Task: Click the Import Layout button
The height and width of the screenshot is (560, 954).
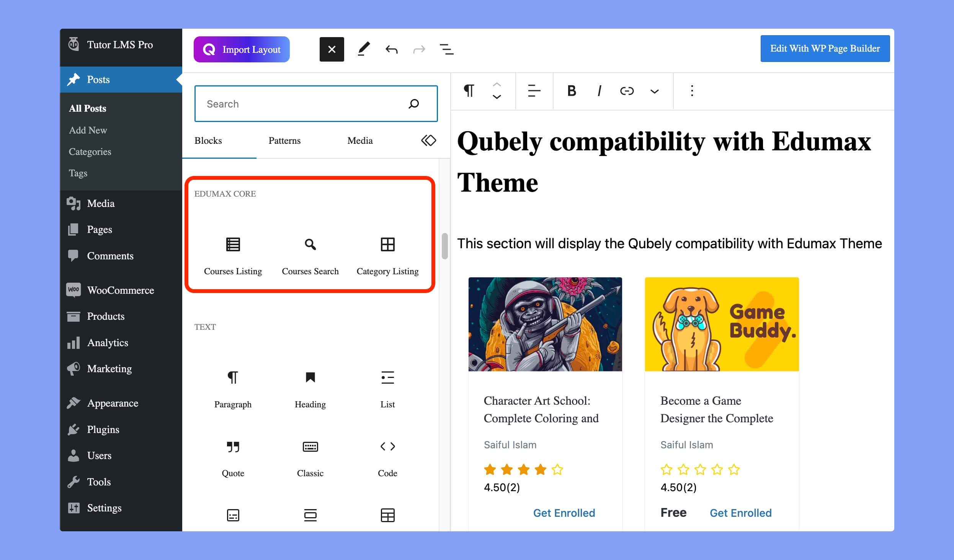Action: point(242,48)
